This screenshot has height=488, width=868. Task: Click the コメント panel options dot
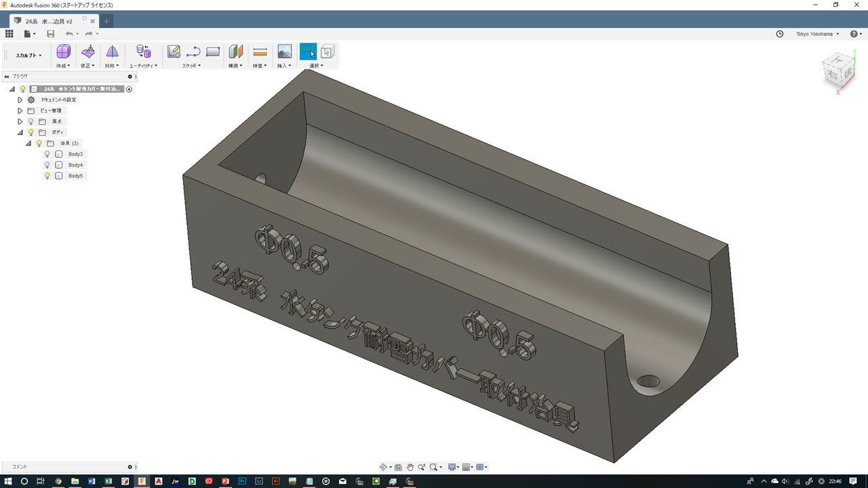pyautogui.click(x=130, y=467)
